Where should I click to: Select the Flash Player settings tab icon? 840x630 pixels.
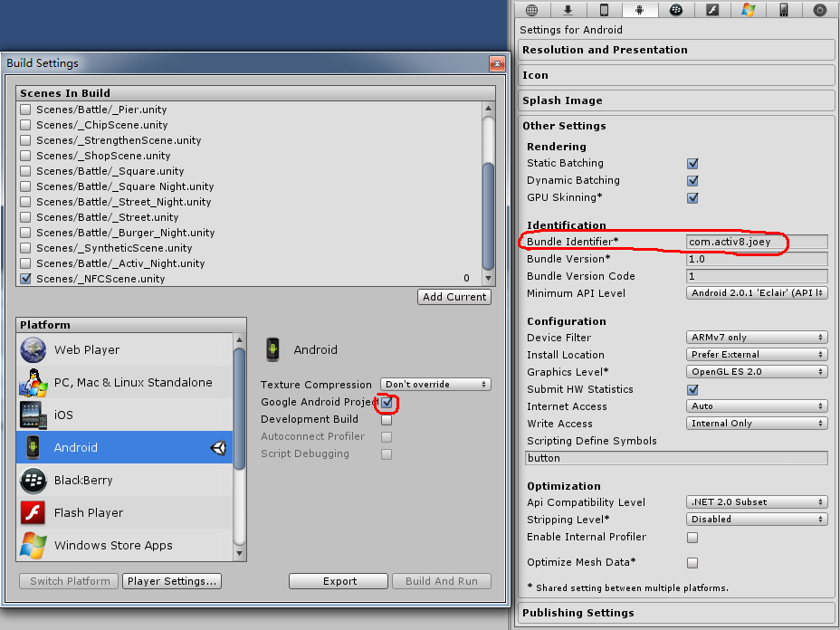tap(712, 10)
